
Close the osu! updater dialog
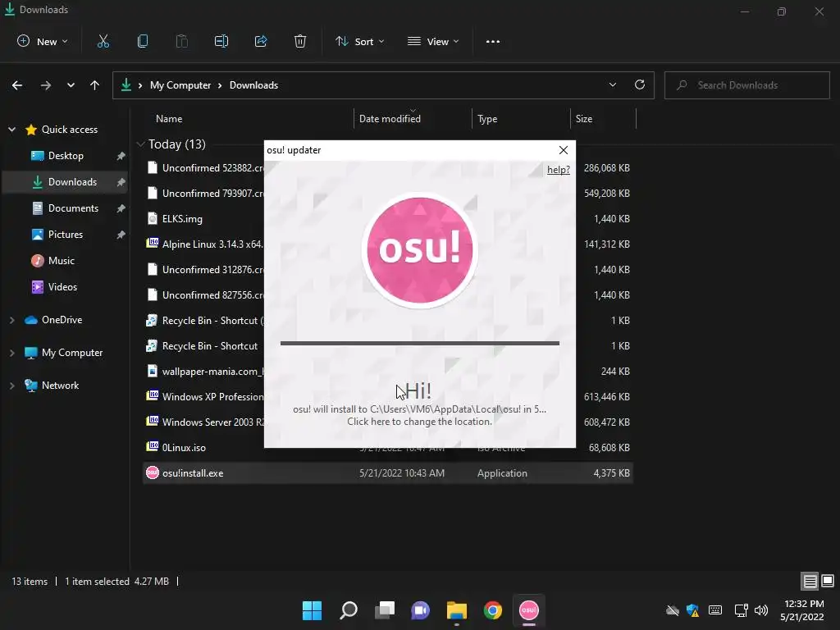click(563, 150)
